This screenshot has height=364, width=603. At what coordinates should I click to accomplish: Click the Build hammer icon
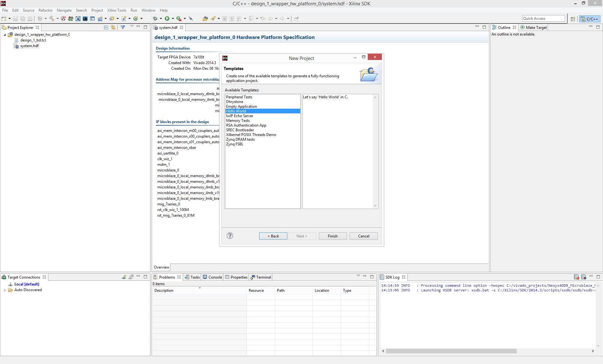[x=52, y=19]
